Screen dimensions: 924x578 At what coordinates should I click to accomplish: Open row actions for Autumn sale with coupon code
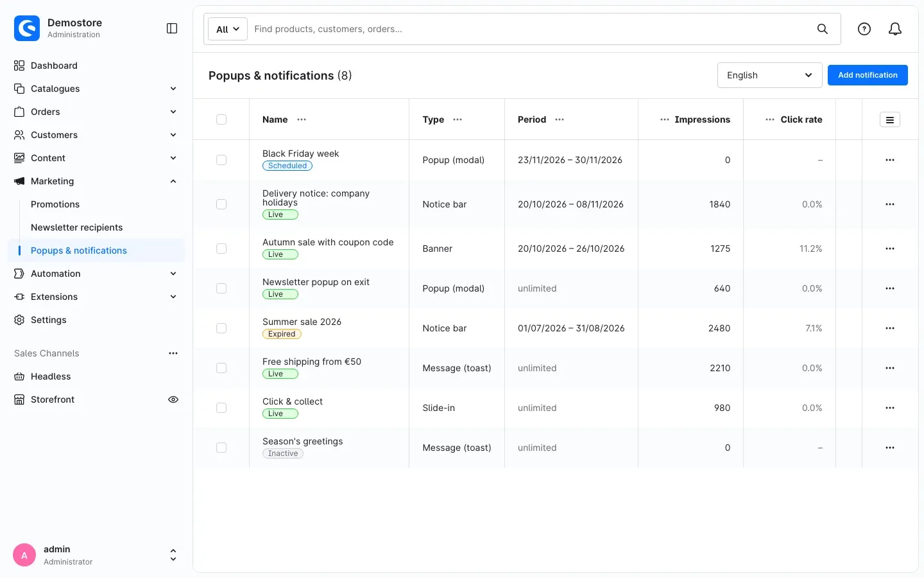tap(890, 249)
